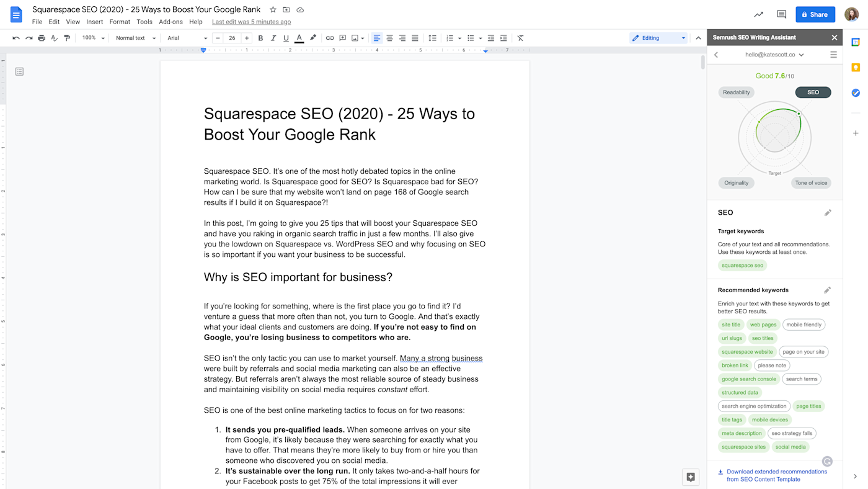
Task: Set justified text alignment
Action: [415, 38]
